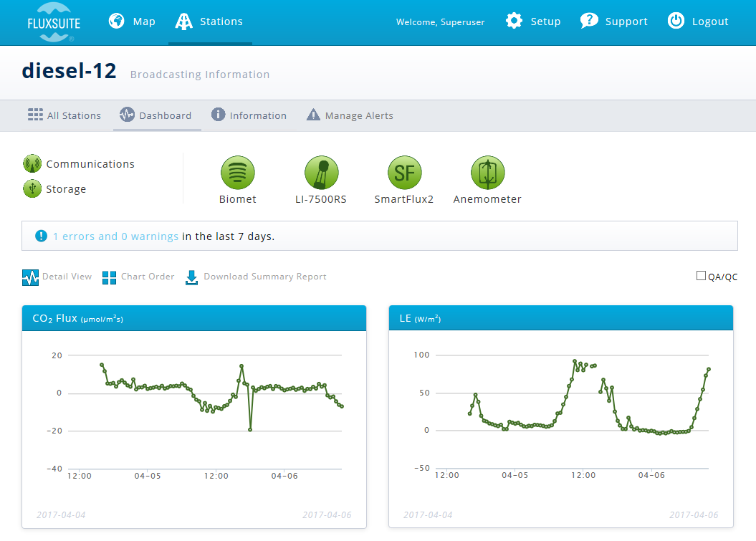Click the Biomet status icon
The height and width of the screenshot is (541, 756).
pos(237,173)
